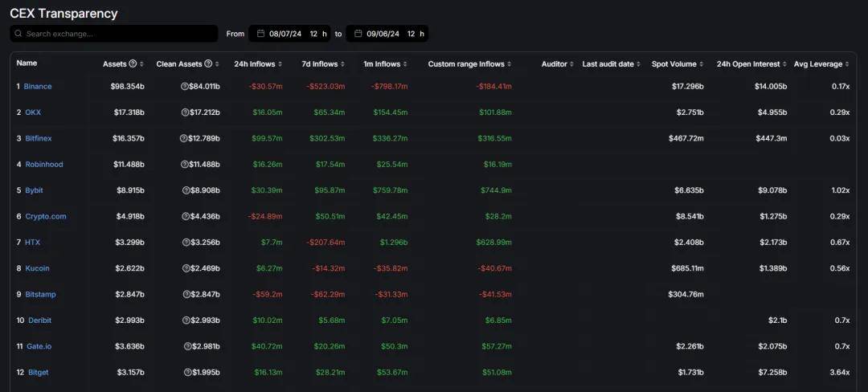Select Kucoin custom inflow -$40.67m
The image size is (868, 392).
point(495,268)
